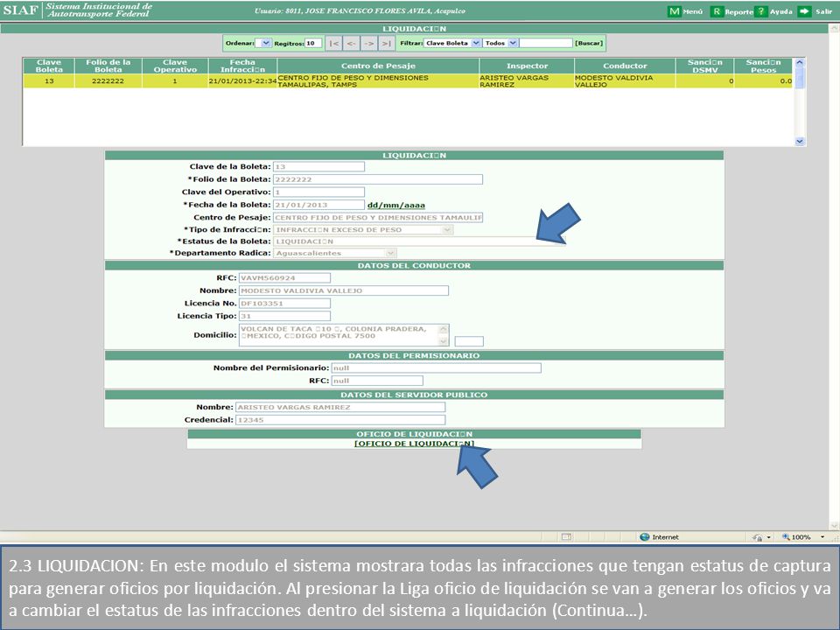The image size is (840, 630).
Task: Sort by Sanción DSMV column header
Action: [x=704, y=66]
